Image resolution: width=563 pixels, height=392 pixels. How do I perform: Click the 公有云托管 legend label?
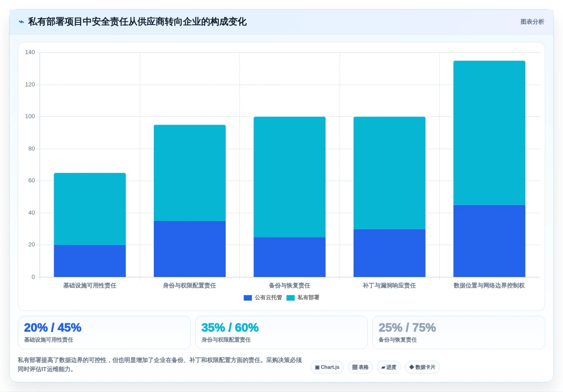pos(268,298)
